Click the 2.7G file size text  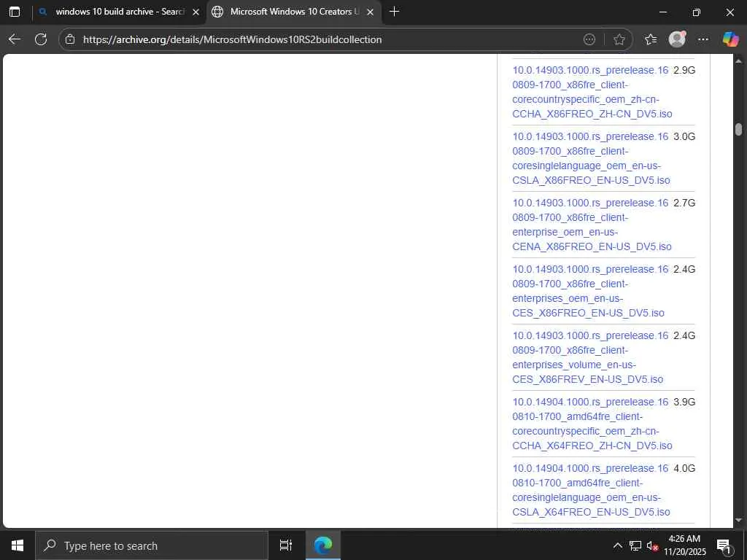point(684,203)
